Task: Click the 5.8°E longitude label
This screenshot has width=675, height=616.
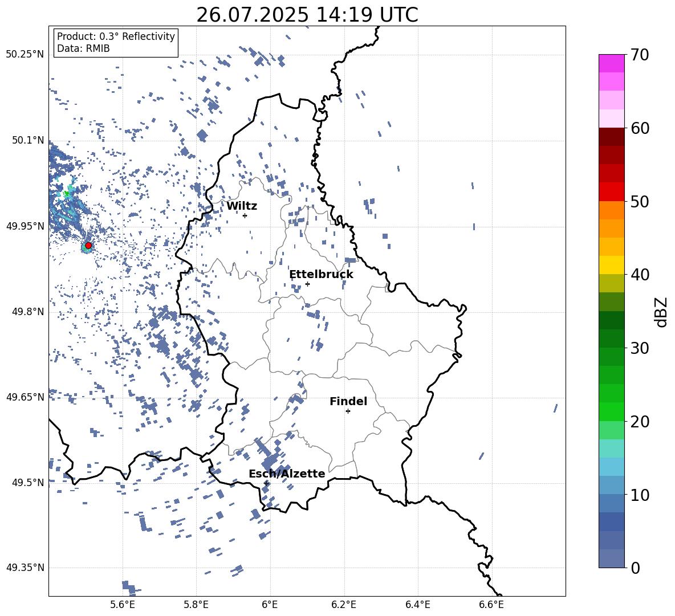Action: [196, 605]
